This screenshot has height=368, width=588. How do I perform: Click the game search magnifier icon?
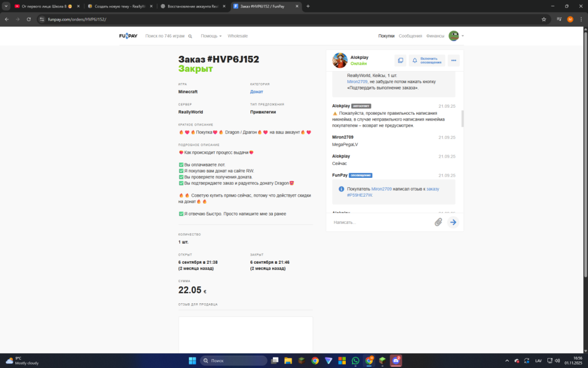190,37
